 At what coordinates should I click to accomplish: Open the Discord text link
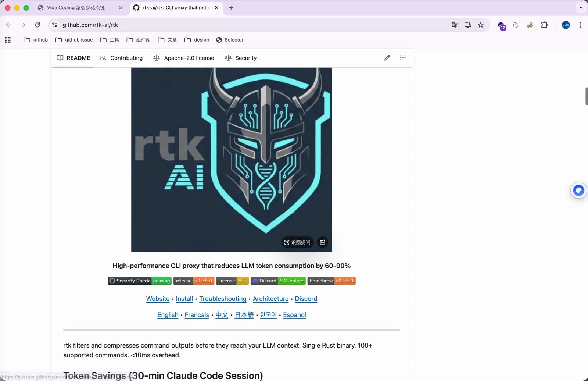pyautogui.click(x=306, y=299)
